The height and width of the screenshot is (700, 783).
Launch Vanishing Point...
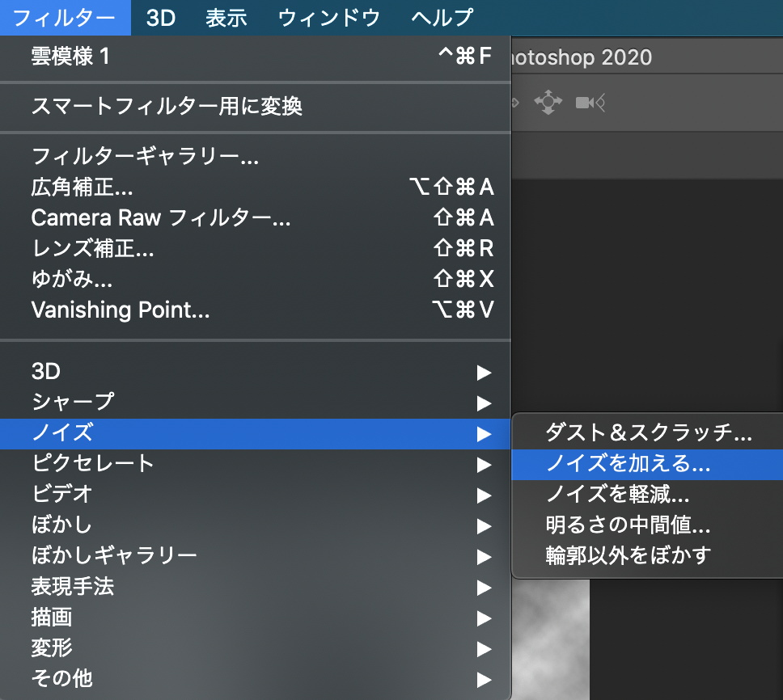click(x=255, y=310)
